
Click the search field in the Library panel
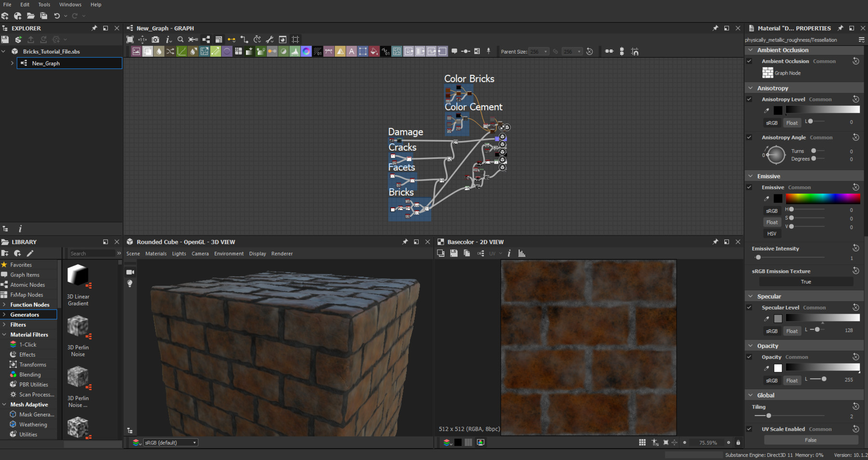pyautogui.click(x=92, y=253)
